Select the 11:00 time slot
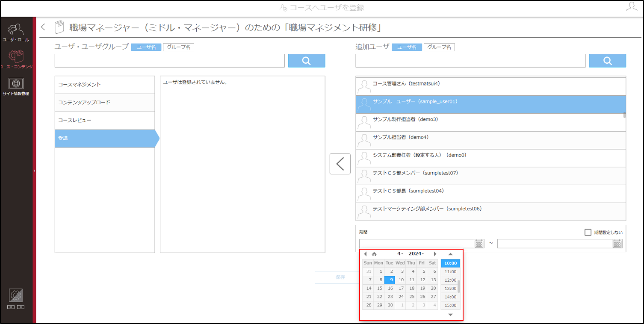This screenshot has width=644, height=324. tap(450, 272)
